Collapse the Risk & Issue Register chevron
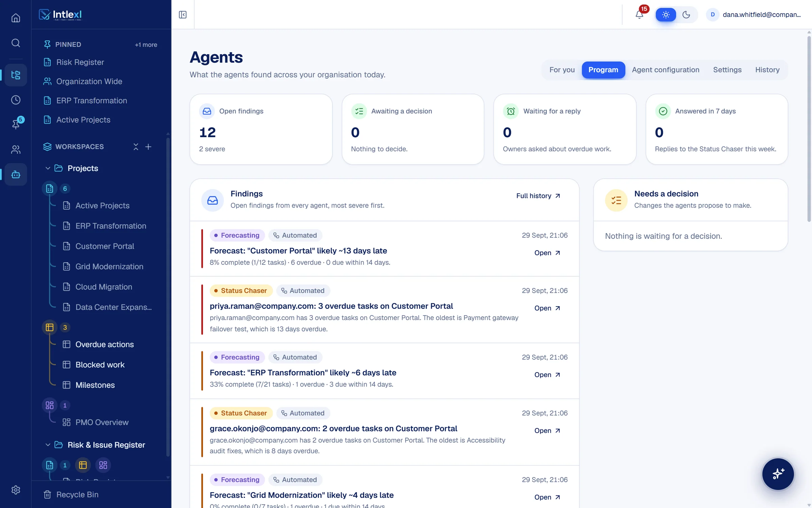 (48, 445)
